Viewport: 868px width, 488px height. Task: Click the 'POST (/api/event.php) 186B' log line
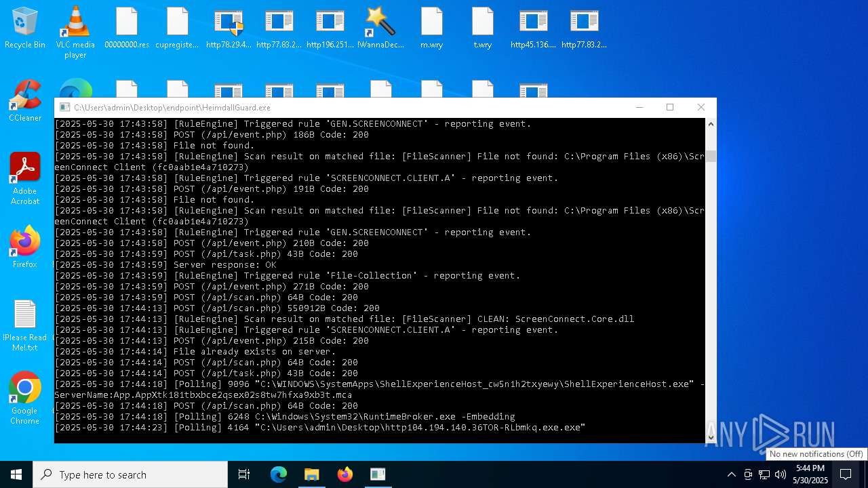212,135
